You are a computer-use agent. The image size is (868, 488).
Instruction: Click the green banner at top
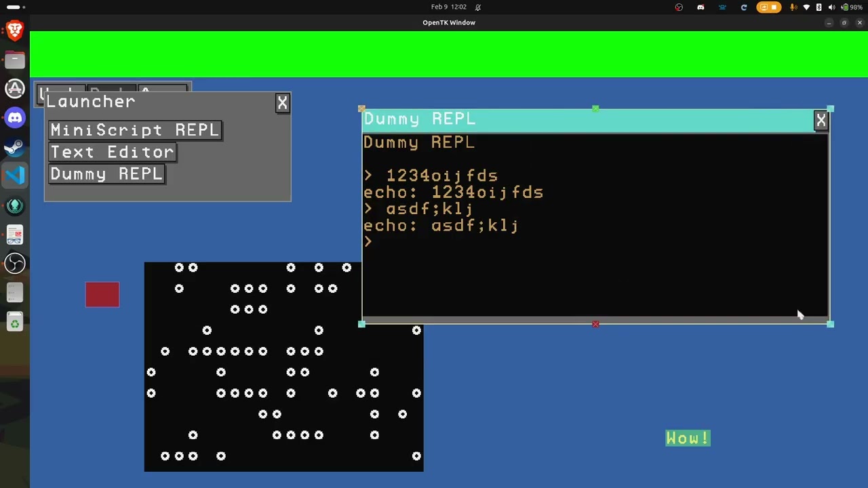[x=449, y=54]
